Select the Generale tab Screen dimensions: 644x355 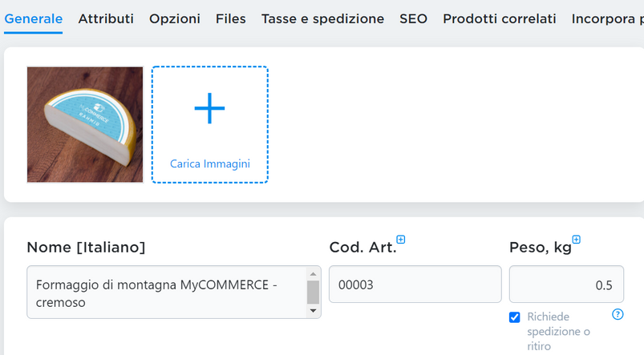pyautogui.click(x=33, y=19)
